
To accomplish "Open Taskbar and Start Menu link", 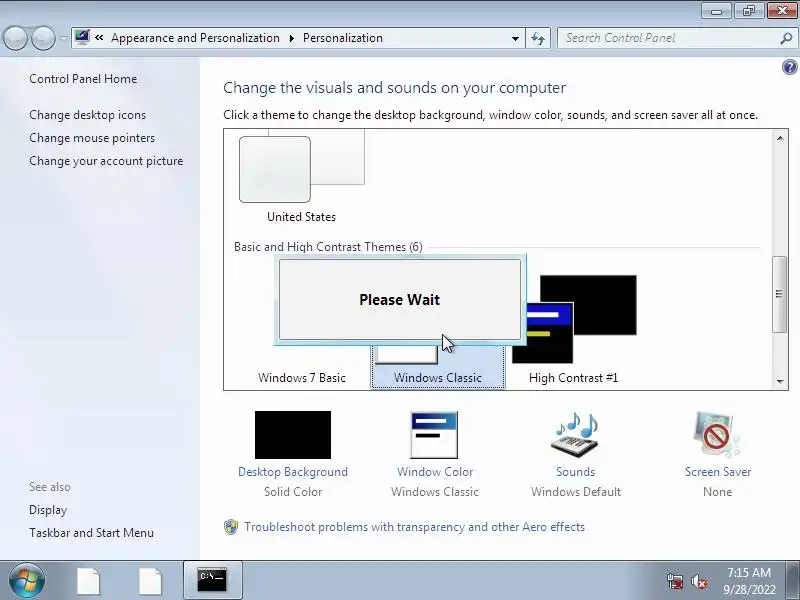I will click(x=91, y=533).
